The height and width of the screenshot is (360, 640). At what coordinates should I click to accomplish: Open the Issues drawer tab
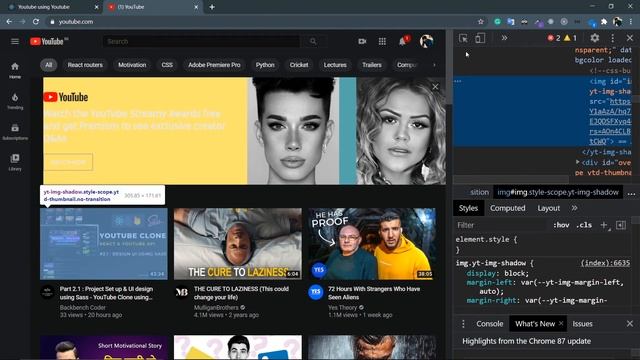point(582,324)
